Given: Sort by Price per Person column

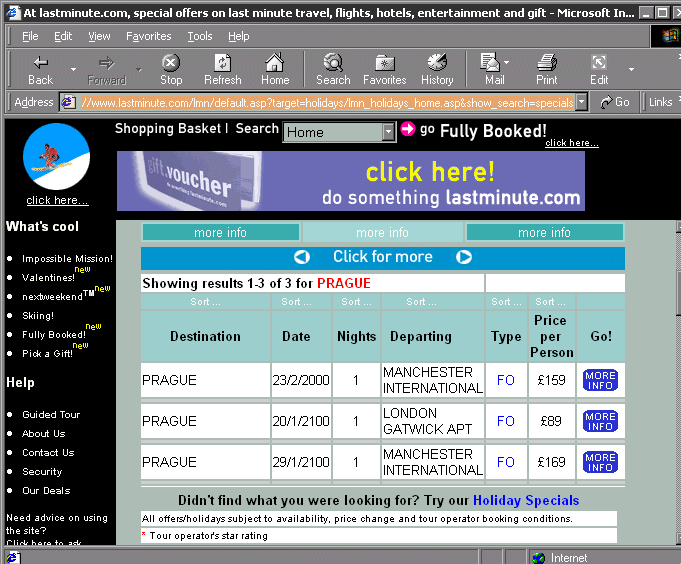Looking at the screenshot, I should [x=550, y=302].
